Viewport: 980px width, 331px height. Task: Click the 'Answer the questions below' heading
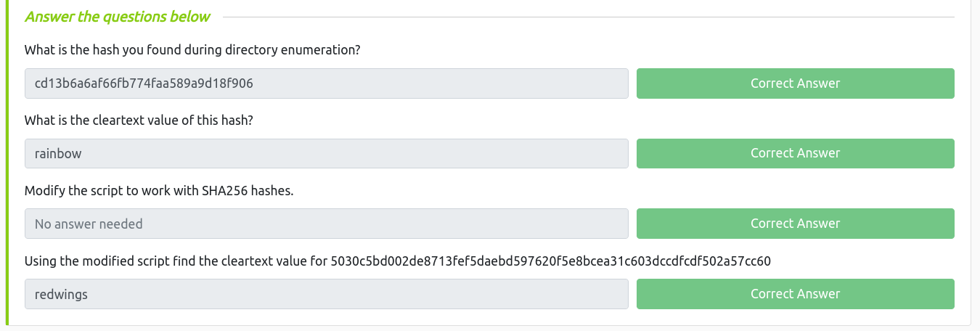(117, 17)
